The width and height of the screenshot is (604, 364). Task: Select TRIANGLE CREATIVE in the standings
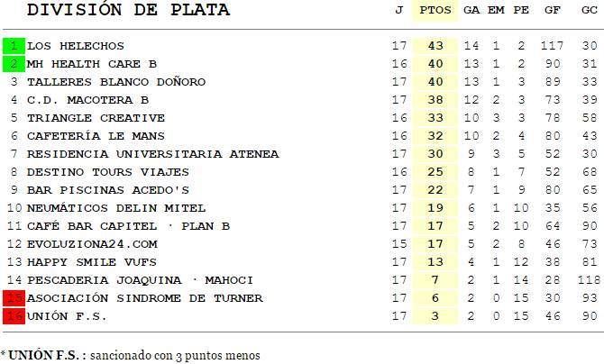pos(96,118)
